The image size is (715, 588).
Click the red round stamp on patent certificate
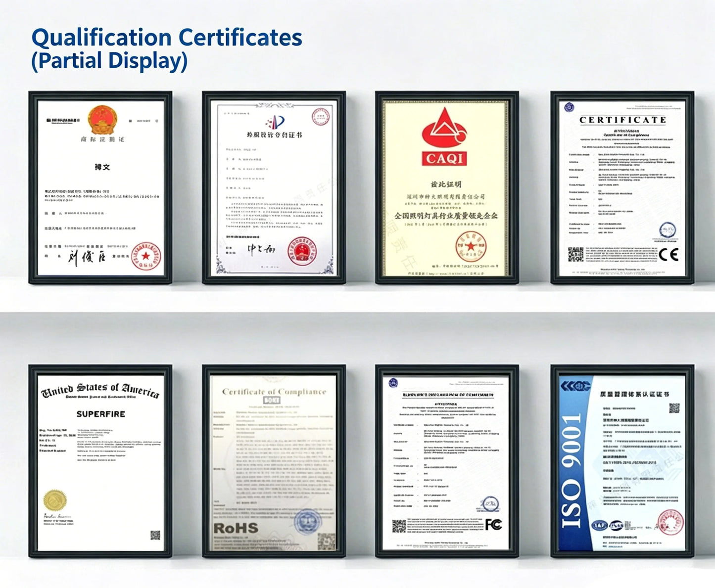[302, 251]
